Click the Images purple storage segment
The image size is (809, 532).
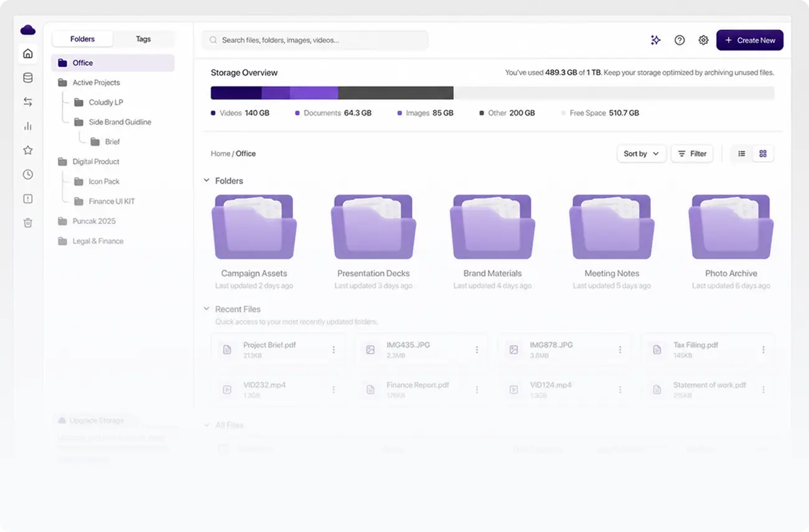[314, 93]
